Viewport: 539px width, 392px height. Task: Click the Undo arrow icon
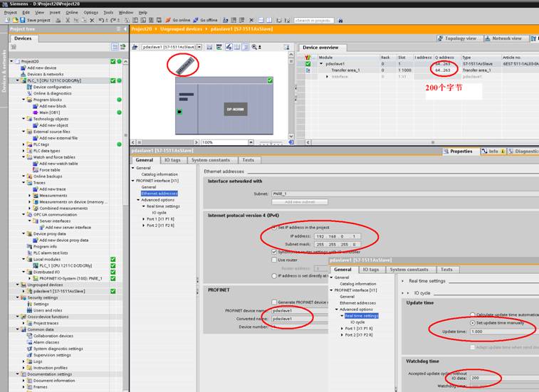point(101,20)
